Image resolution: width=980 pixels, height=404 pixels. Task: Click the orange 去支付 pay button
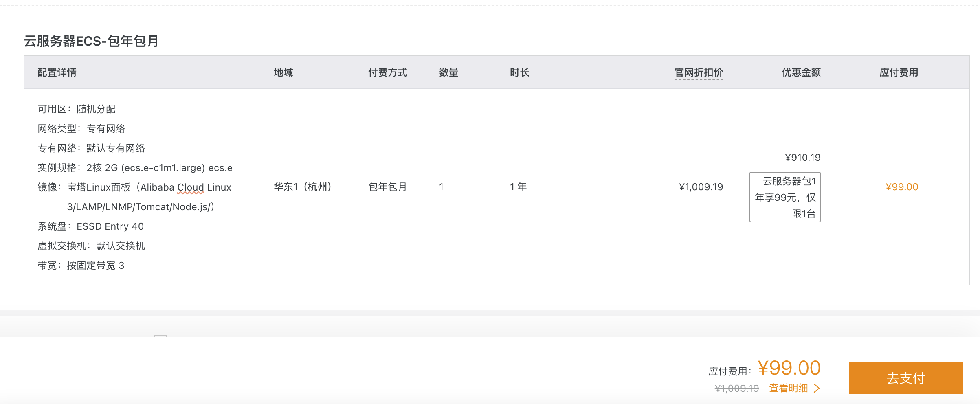click(x=905, y=378)
